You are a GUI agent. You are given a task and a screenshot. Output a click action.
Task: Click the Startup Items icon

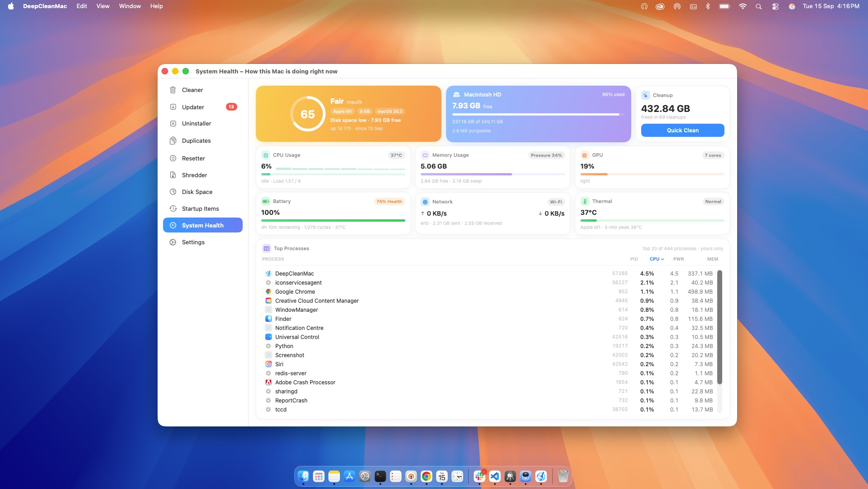(x=173, y=208)
